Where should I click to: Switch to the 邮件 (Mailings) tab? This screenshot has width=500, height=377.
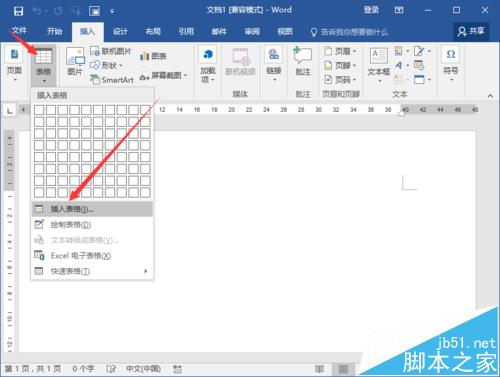click(x=219, y=31)
